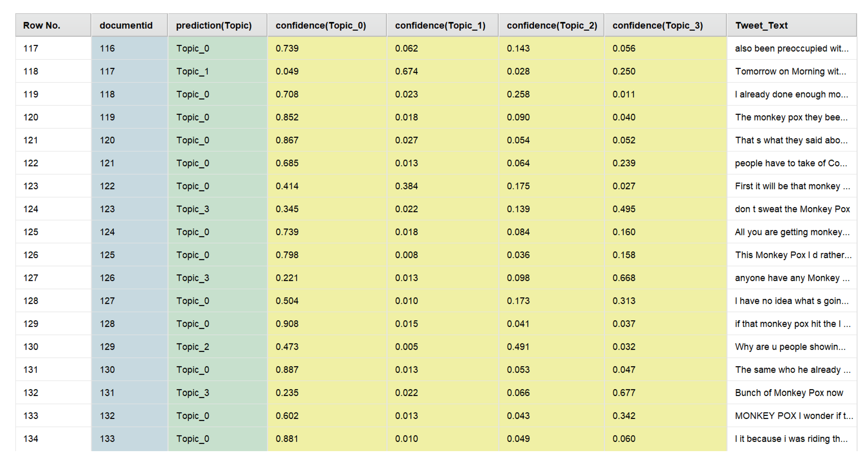Sort by the Row No. column header
This screenshot has width=868, height=463.
click(42, 25)
